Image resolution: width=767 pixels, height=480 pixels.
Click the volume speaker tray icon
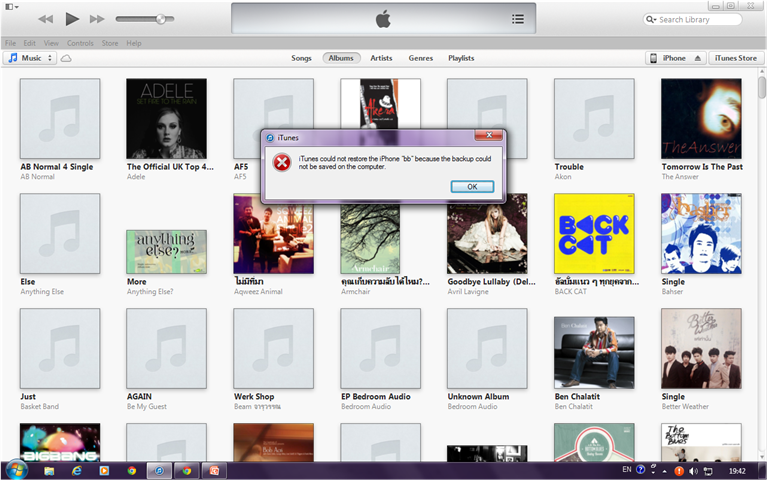tap(694, 471)
